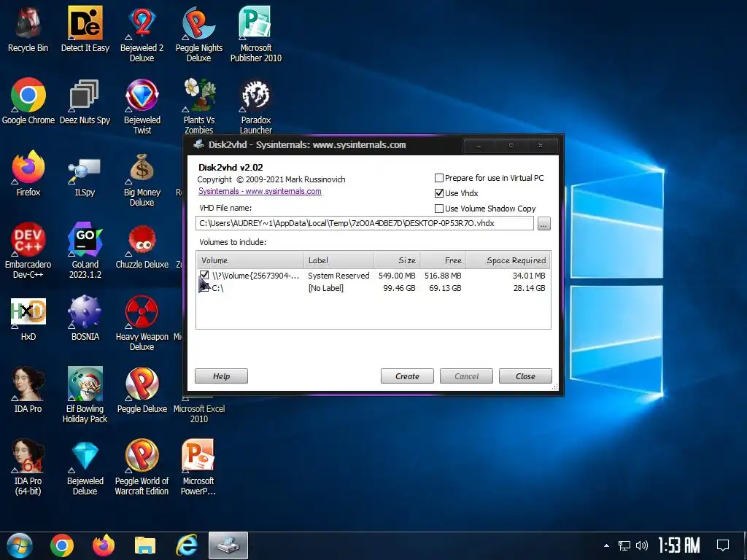
Task: Click the 1:53 AM taskbar clock
Action: click(x=679, y=545)
